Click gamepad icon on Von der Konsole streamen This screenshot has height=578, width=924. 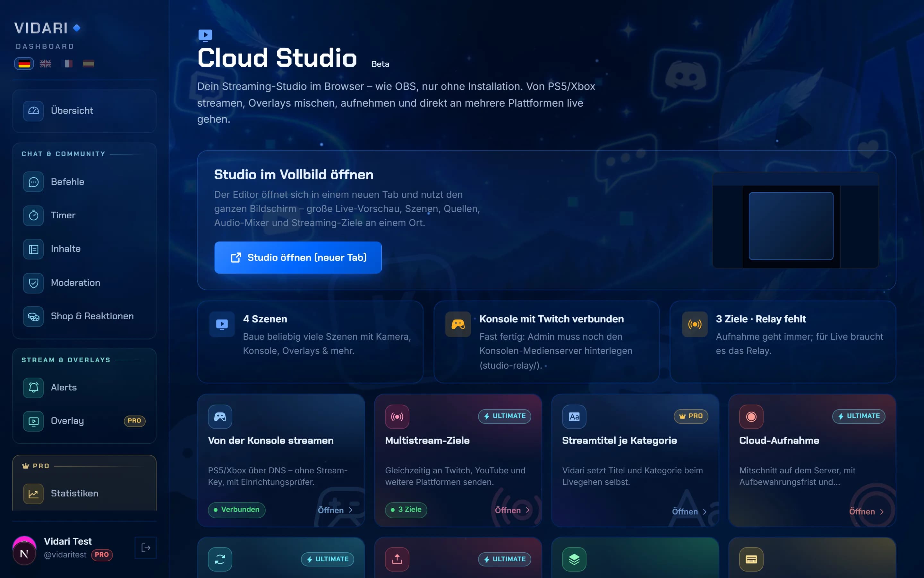(x=220, y=417)
